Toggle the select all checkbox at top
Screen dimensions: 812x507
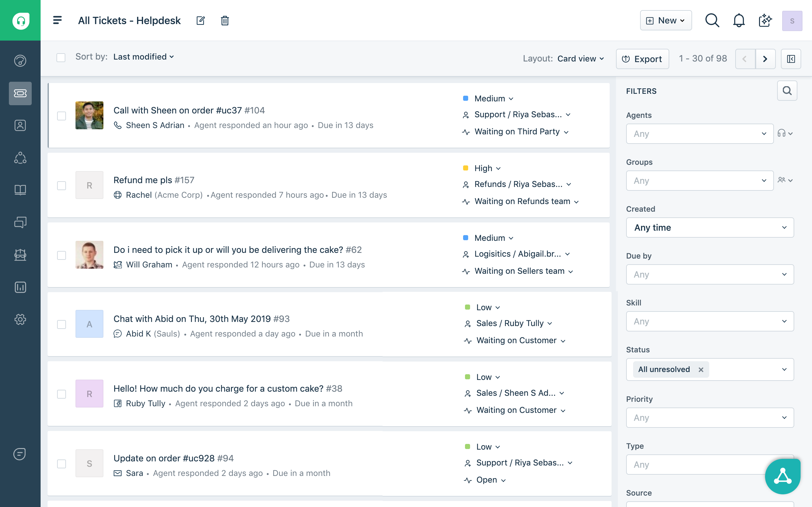(62, 57)
